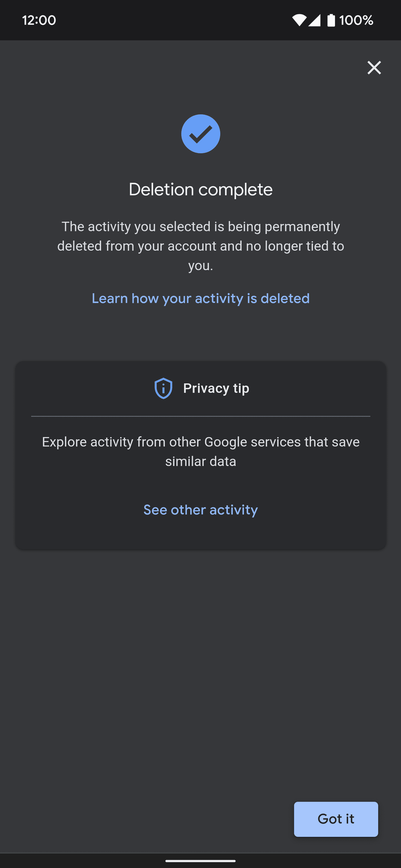Tap the 'similar data' line in the card
The height and width of the screenshot is (868, 401).
(x=201, y=461)
